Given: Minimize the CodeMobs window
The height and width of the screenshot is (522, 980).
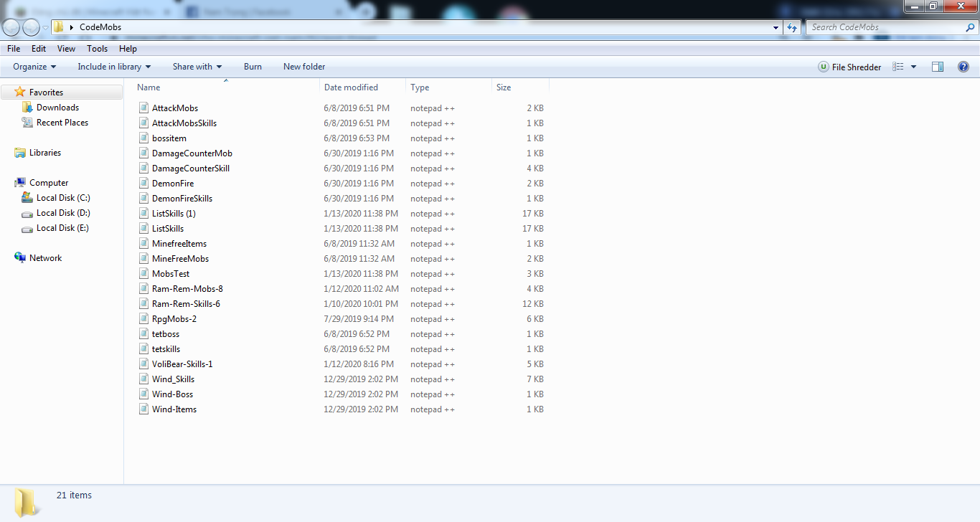Looking at the screenshot, I should pos(914,6).
